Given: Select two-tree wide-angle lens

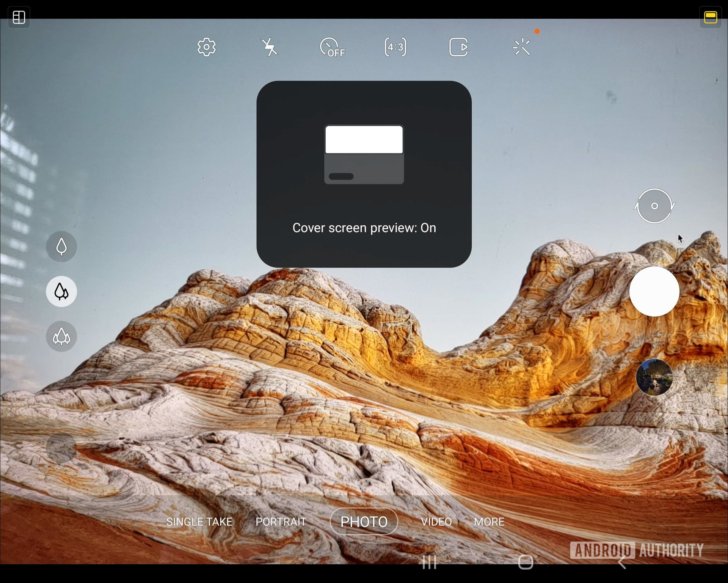Looking at the screenshot, I should pos(61,291).
